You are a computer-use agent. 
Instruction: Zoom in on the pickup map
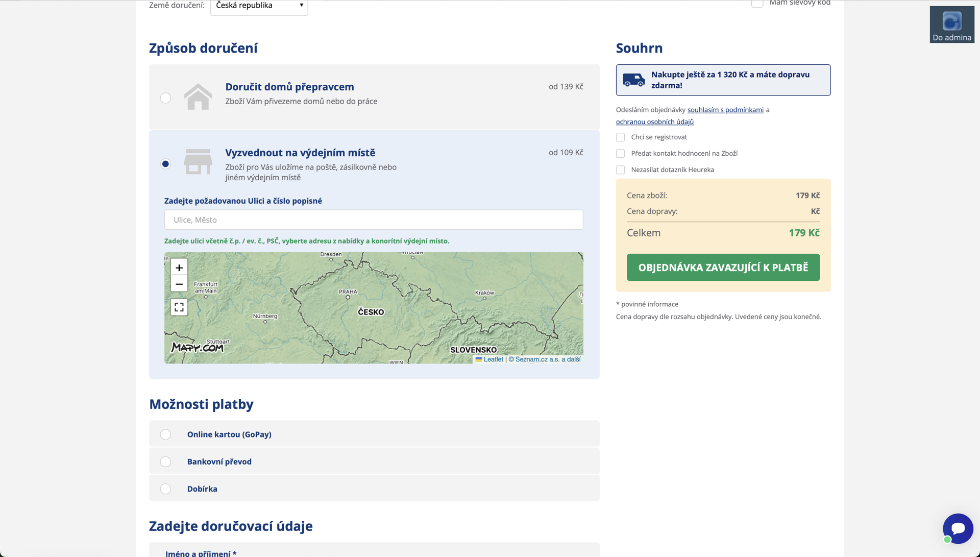179,268
